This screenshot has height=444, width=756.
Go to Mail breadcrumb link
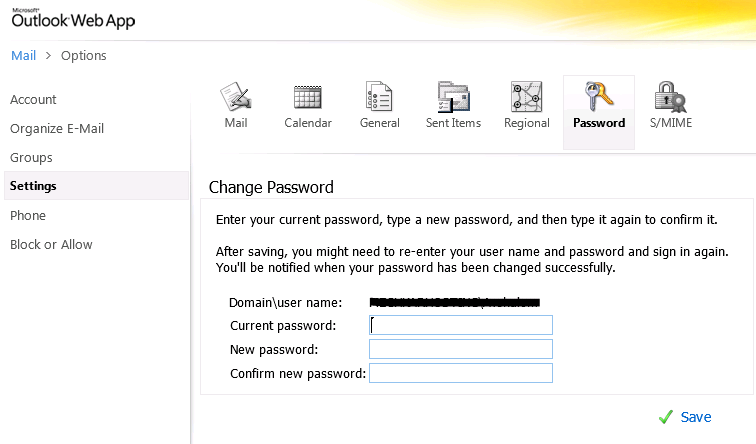[23, 55]
